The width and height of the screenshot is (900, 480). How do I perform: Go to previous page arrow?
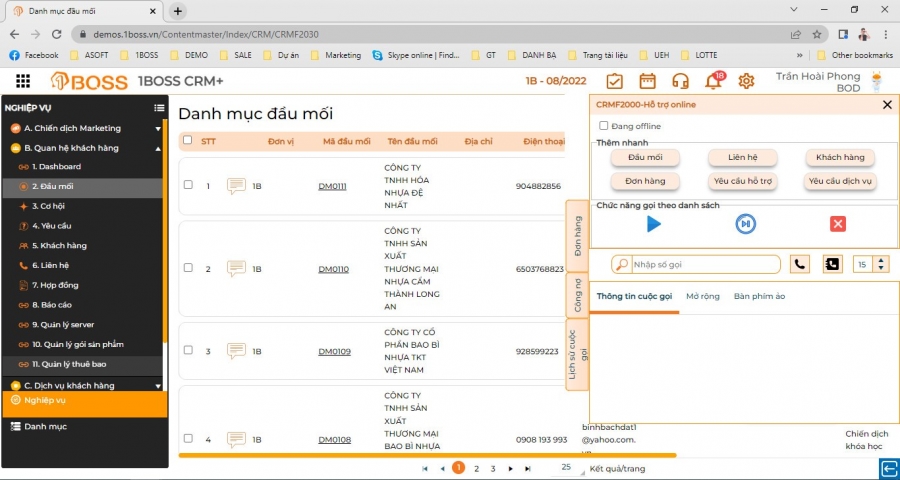(x=442, y=469)
